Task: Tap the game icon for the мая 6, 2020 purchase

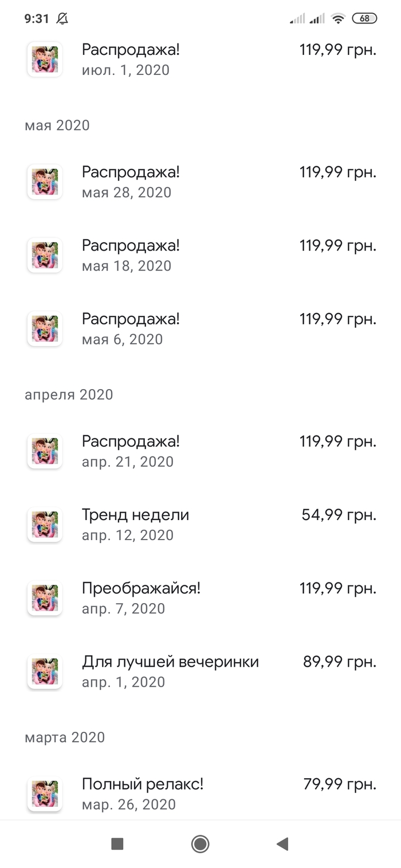Action: click(45, 328)
